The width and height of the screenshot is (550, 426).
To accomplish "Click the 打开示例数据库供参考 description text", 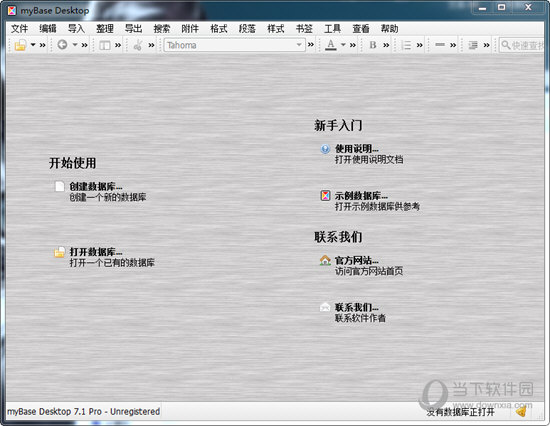I will (x=377, y=206).
